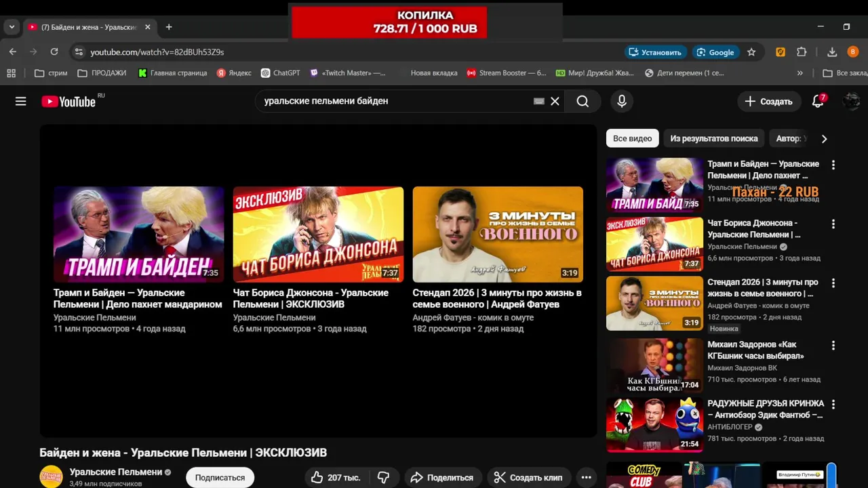
Task: Open Стендап 2026 endscreen thumbnail
Action: (x=498, y=235)
